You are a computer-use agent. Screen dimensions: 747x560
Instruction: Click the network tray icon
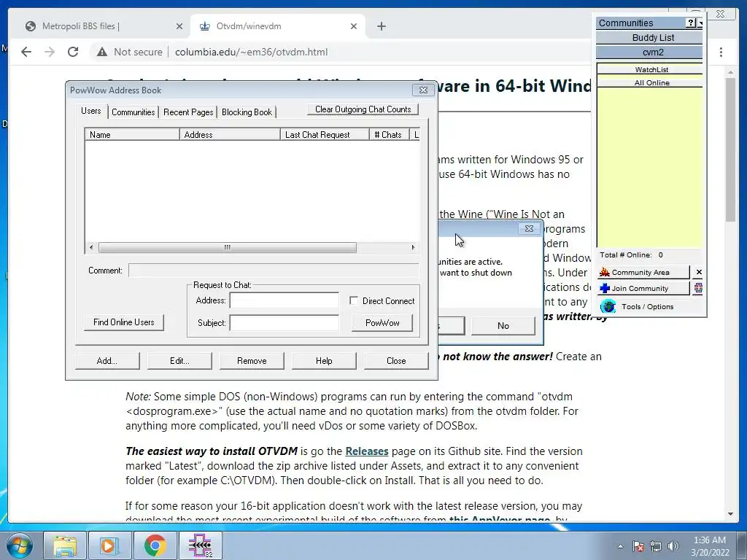(656, 546)
